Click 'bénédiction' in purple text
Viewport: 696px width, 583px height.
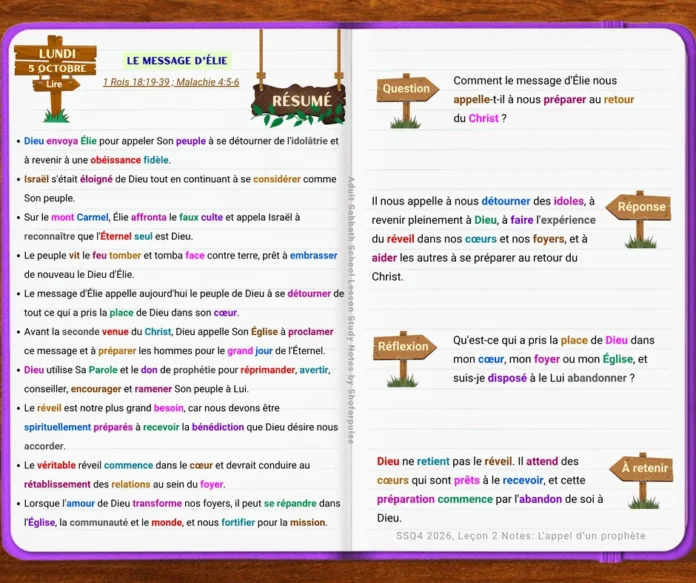218,427
